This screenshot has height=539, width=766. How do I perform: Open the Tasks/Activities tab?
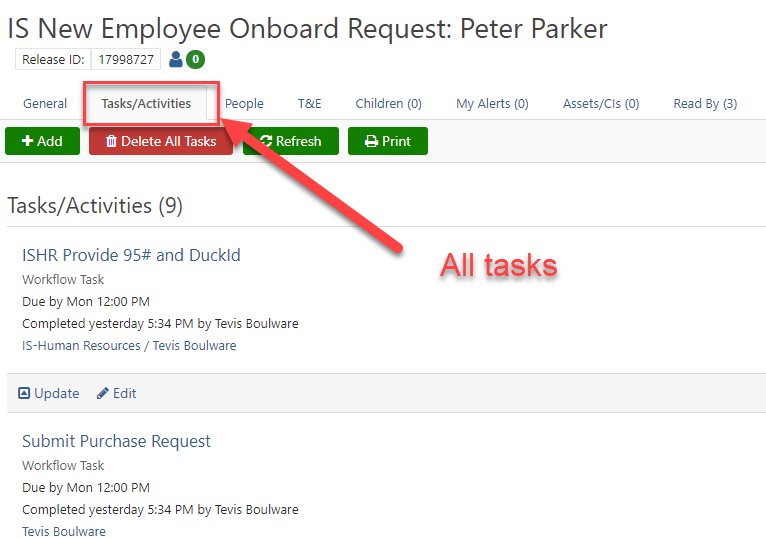[146, 104]
